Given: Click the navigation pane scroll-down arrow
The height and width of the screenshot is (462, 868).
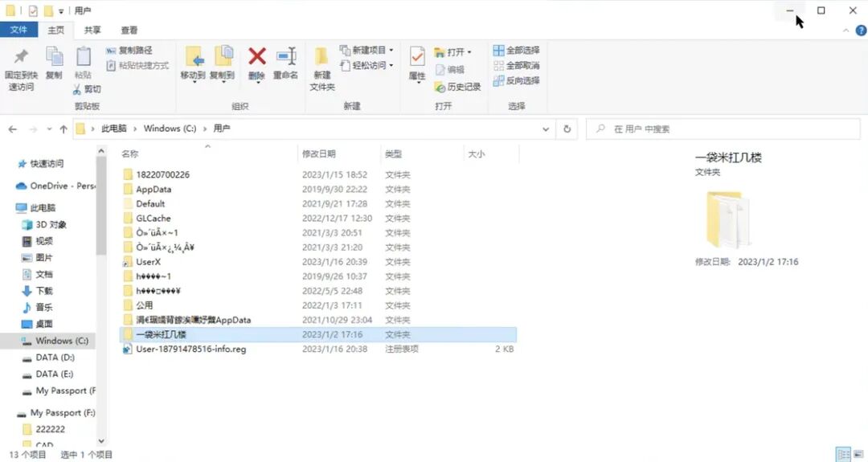Looking at the screenshot, I should (x=101, y=441).
